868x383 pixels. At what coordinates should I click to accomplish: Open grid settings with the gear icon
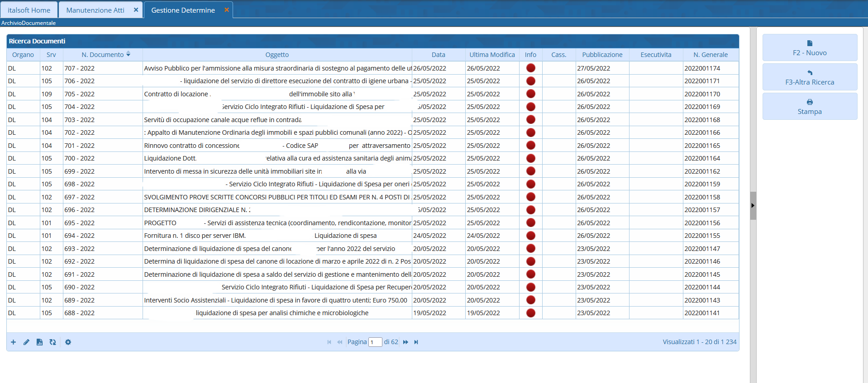68,342
